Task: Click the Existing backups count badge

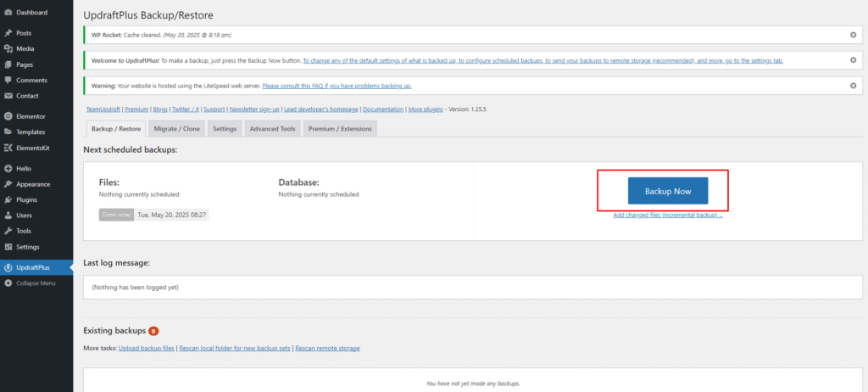Action: point(153,331)
